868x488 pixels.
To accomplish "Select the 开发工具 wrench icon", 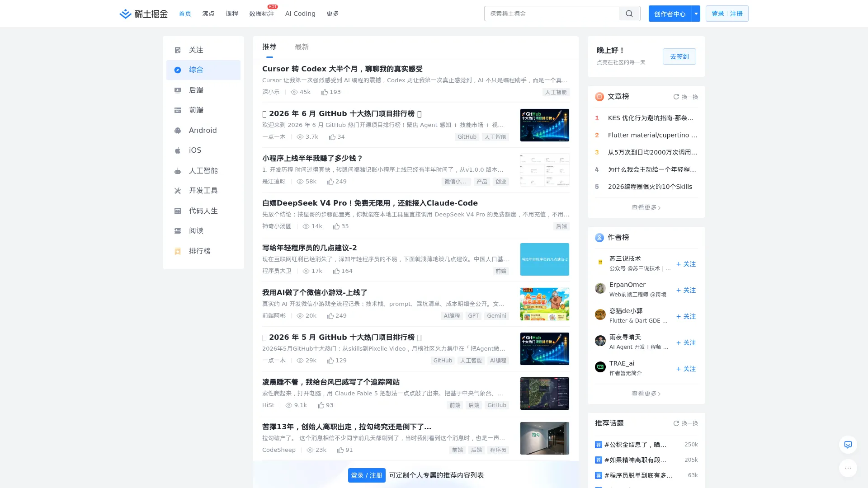I will [178, 191].
